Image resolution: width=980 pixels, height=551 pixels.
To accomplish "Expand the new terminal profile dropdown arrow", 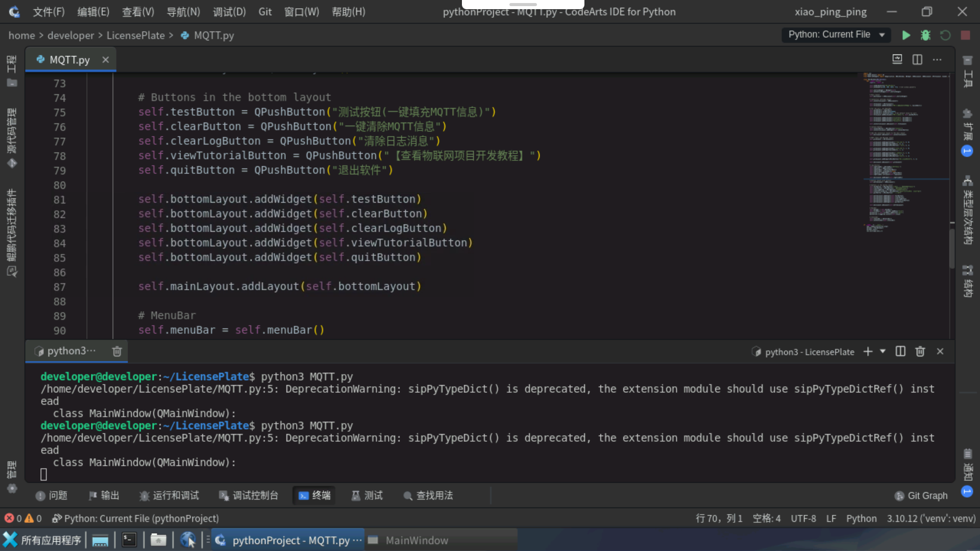I will (883, 352).
